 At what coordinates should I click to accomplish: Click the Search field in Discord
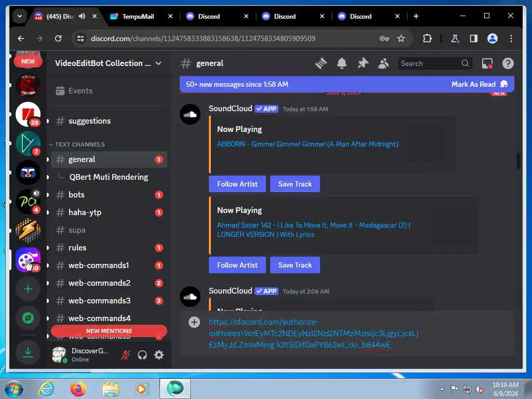(435, 63)
